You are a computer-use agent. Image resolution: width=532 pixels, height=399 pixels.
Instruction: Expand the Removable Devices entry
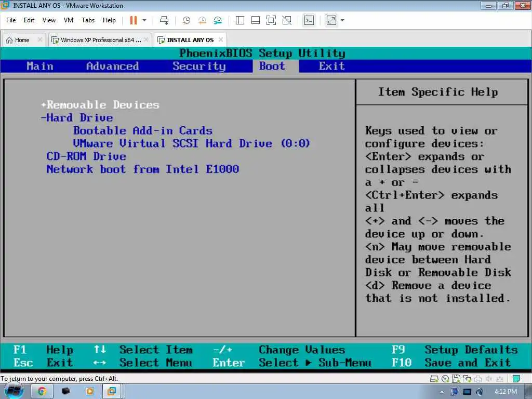[100, 105]
